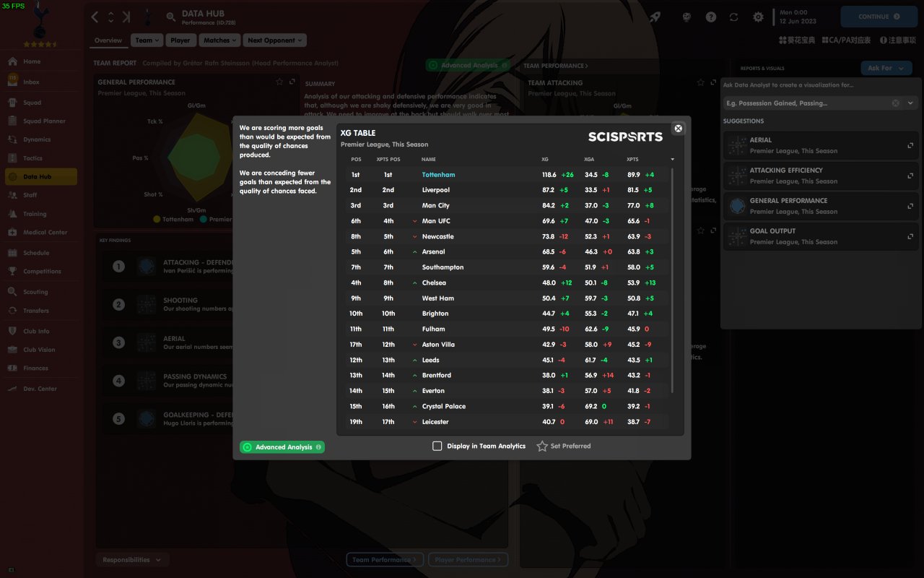Click the bottom Team Performance button
The height and width of the screenshot is (578, 924).
coord(385,560)
